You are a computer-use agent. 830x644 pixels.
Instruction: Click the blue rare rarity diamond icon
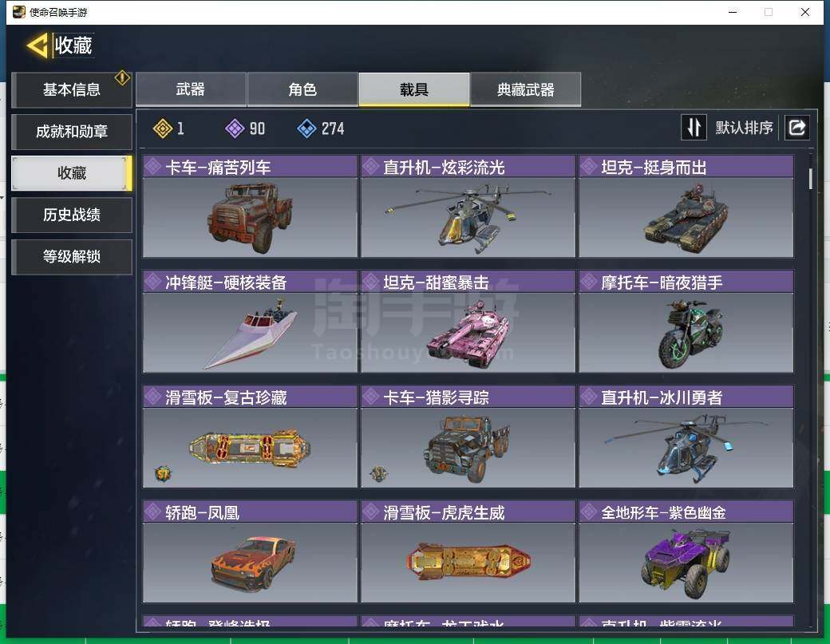pyautogui.click(x=306, y=128)
